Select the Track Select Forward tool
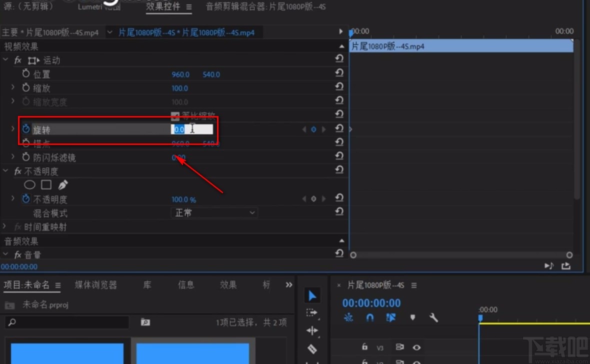This screenshot has width=590, height=364. [312, 313]
